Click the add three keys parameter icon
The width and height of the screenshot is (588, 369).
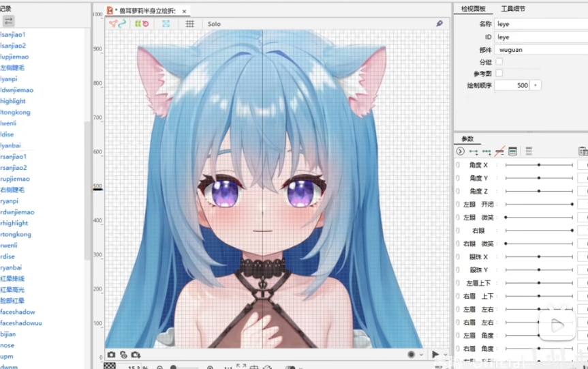point(486,151)
